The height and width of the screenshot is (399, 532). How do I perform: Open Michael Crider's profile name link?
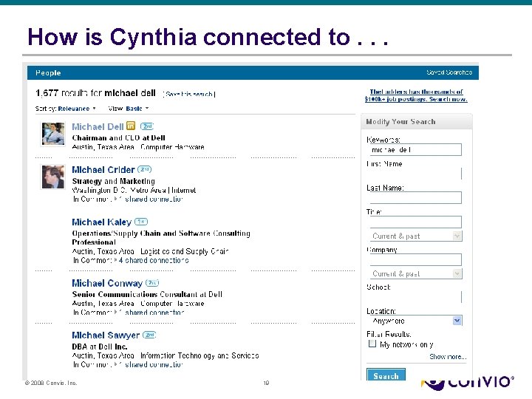(103, 170)
